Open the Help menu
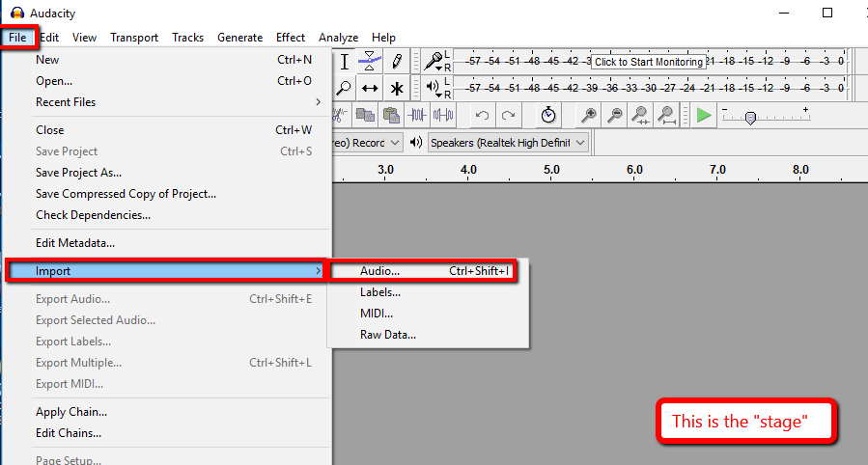The image size is (868, 465). tap(383, 38)
